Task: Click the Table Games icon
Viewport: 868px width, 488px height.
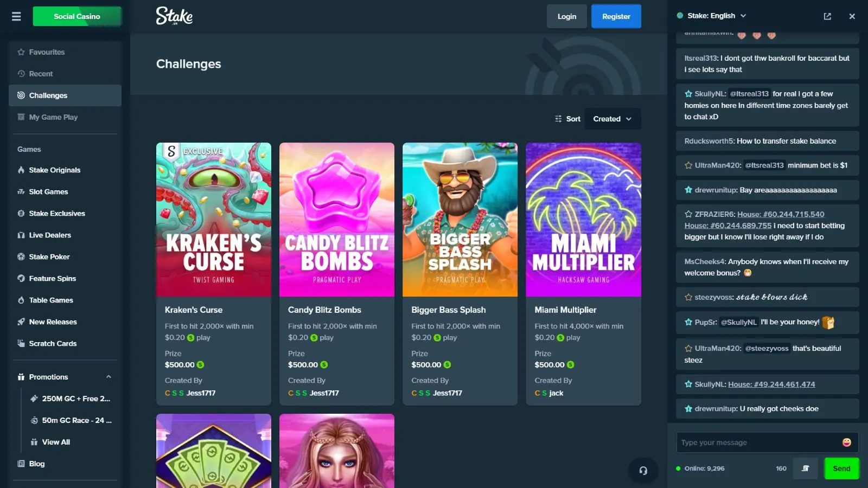Action: tap(21, 300)
